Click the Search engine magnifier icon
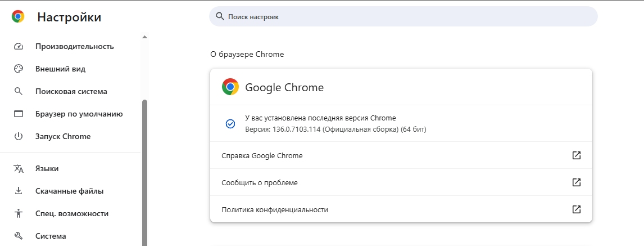Image resolution: width=644 pixels, height=246 pixels. (x=19, y=91)
